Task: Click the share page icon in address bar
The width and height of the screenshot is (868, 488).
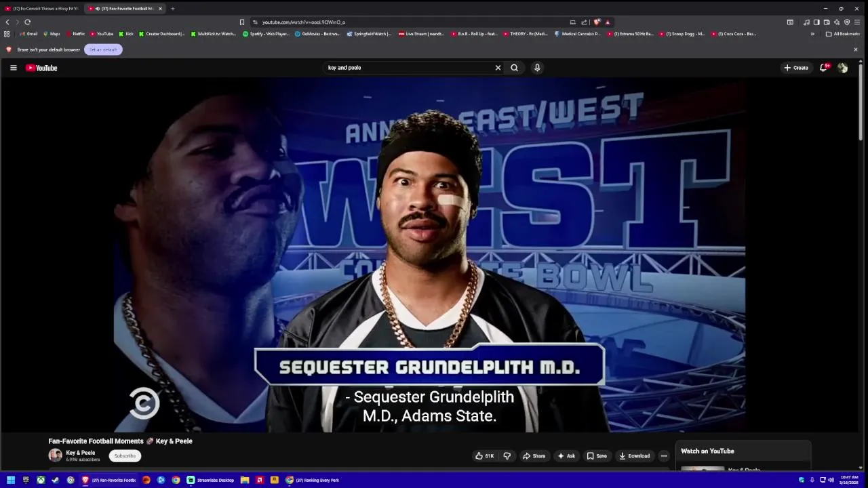Action: pyautogui.click(x=584, y=22)
